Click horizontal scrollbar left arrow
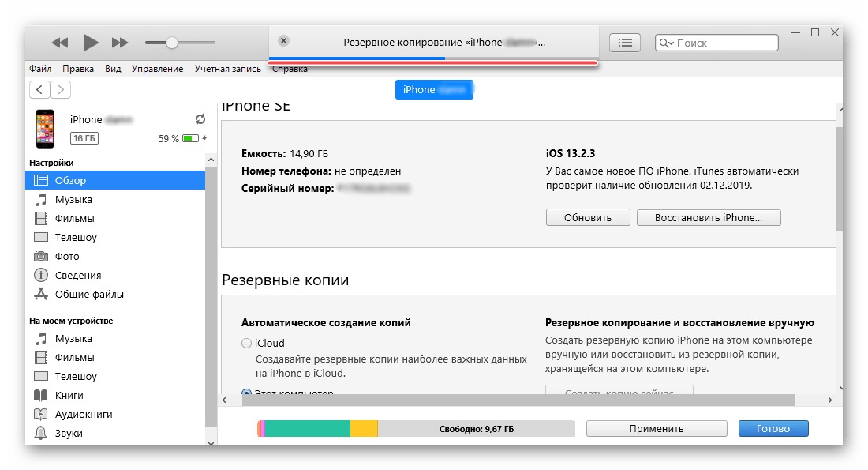Image resolution: width=868 pixels, height=470 pixels. [224, 400]
